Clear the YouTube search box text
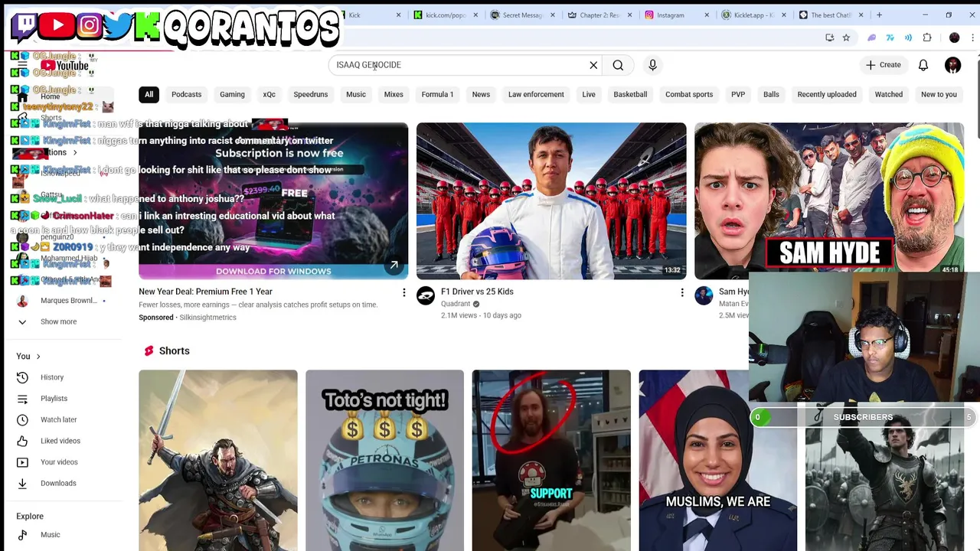The width and height of the screenshot is (980, 551). pyautogui.click(x=593, y=65)
